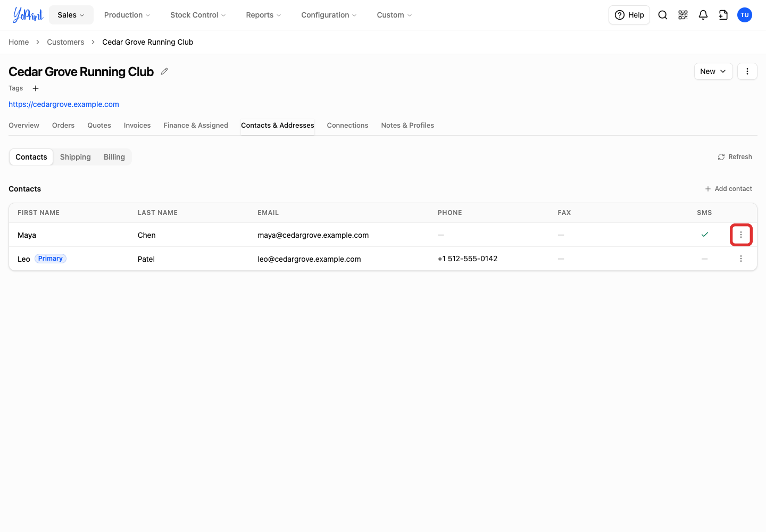Viewport: 766px width, 532px height.
Task: Click the file import icon beside bell
Action: click(723, 15)
